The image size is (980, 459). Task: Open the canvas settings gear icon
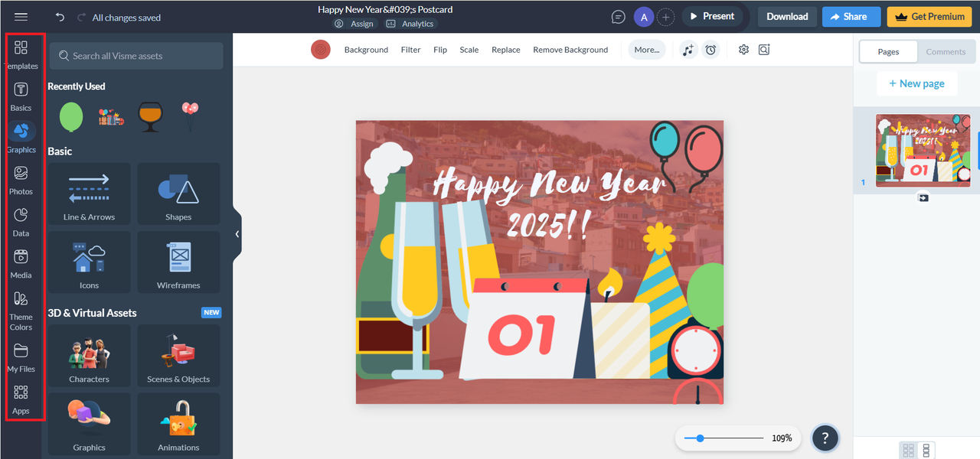pyautogui.click(x=743, y=50)
